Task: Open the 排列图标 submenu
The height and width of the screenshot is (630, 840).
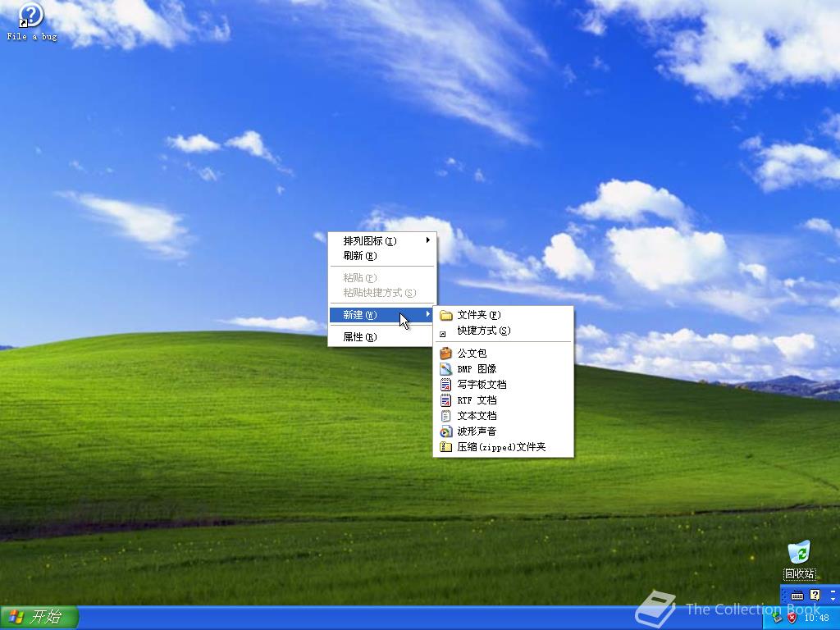Action: pos(382,240)
